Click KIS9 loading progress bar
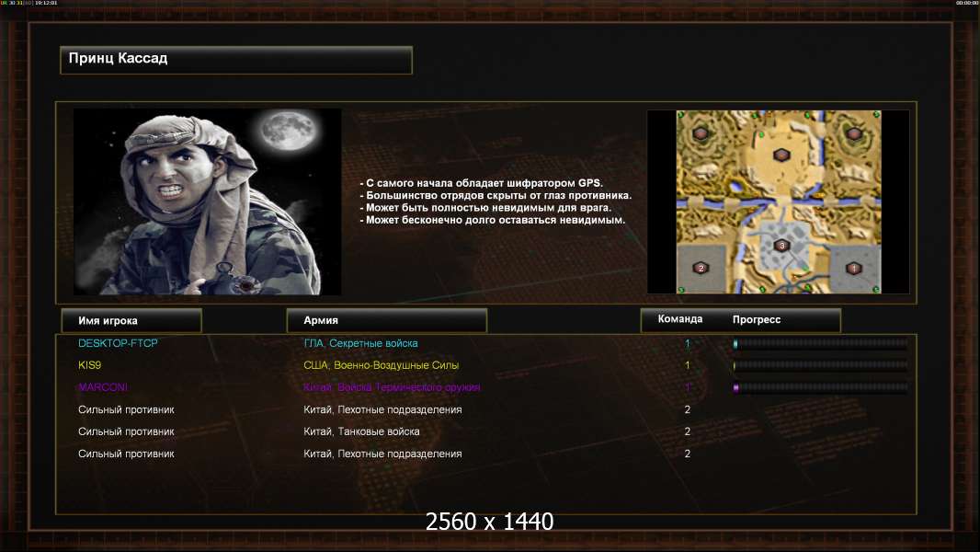 (x=821, y=365)
